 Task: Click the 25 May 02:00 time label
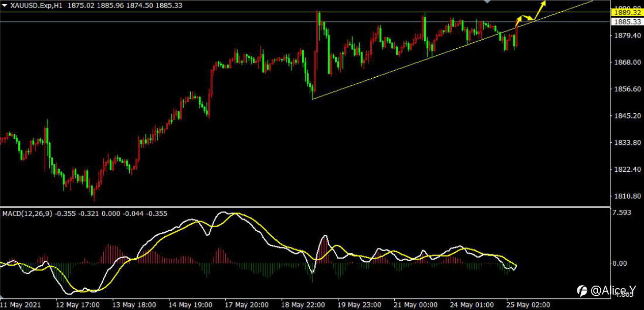pos(529,305)
